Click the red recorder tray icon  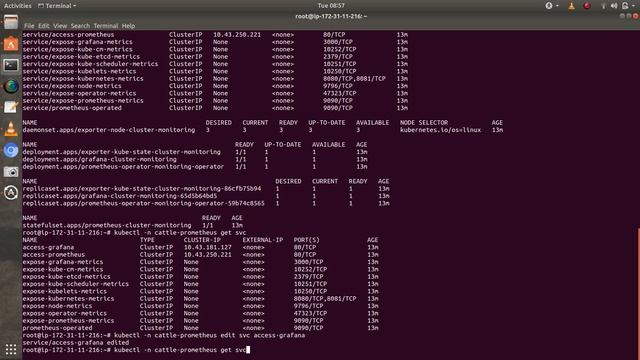point(587,6)
